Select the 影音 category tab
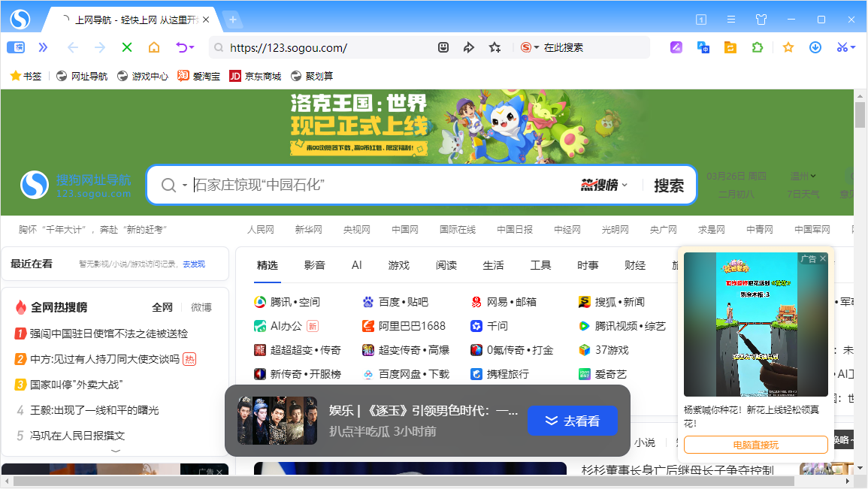This screenshot has height=489, width=868. [x=315, y=265]
